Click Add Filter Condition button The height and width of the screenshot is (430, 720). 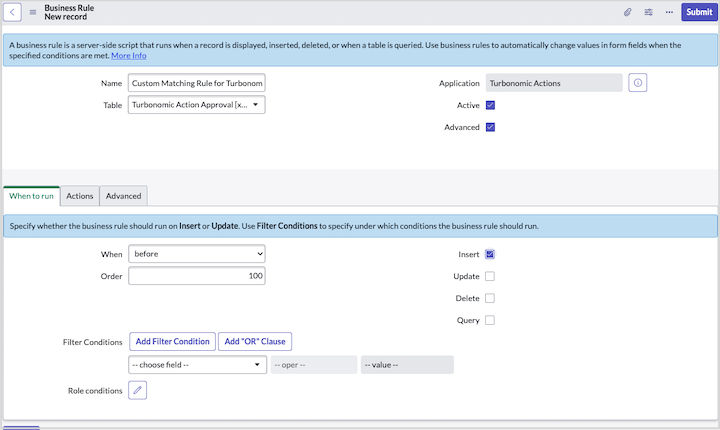pyautogui.click(x=172, y=341)
